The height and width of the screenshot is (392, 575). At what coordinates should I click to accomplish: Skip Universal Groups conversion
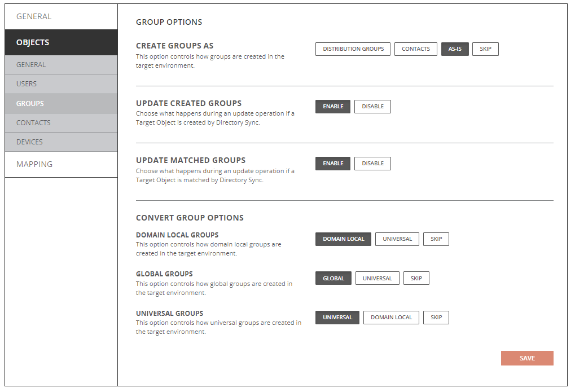[436, 318]
